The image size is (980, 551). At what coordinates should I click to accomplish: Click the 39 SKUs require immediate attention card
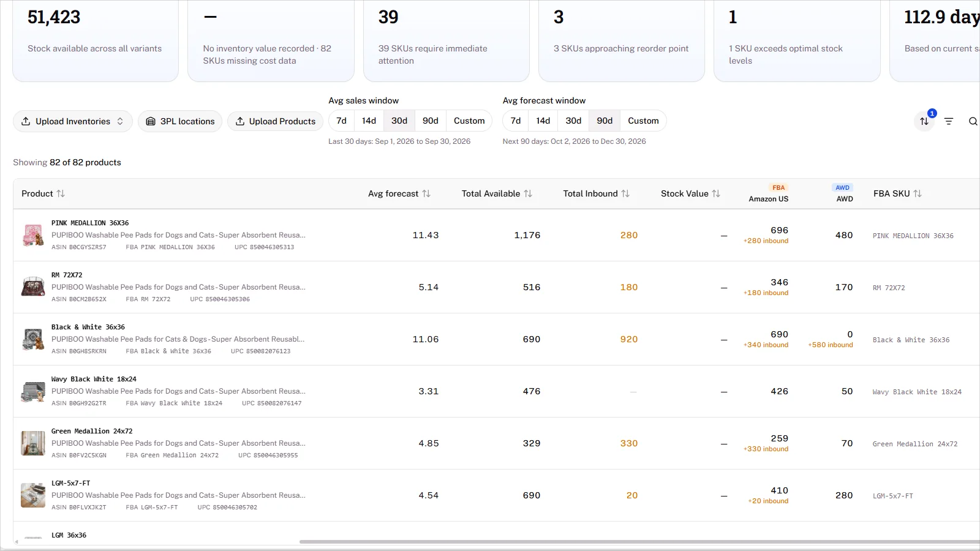click(x=447, y=40)
